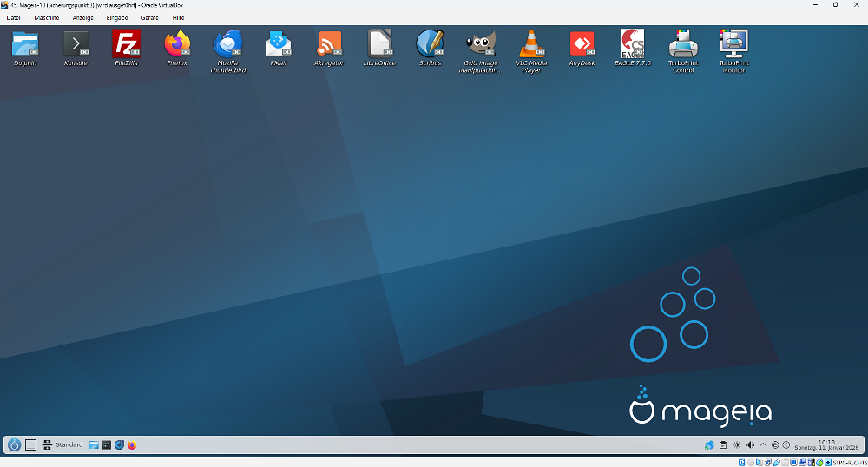
Task: Open VLC Media Player desktop icon
Action: tap(531, 44)
